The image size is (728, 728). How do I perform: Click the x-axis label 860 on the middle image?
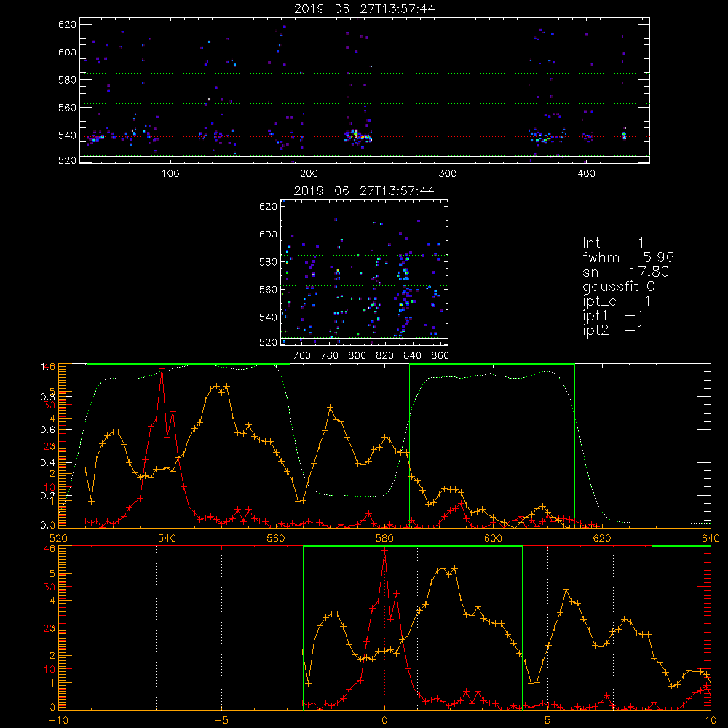click(x=440, y=356)
